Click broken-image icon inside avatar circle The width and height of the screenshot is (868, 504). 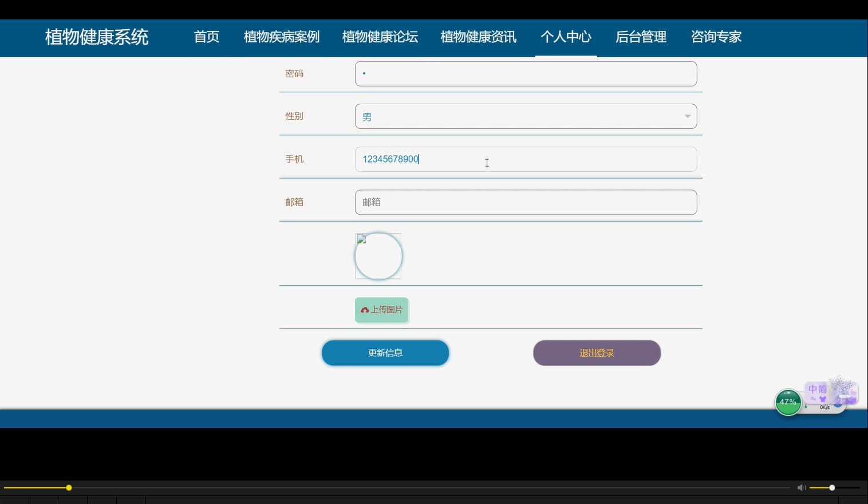tap(361, 238)
